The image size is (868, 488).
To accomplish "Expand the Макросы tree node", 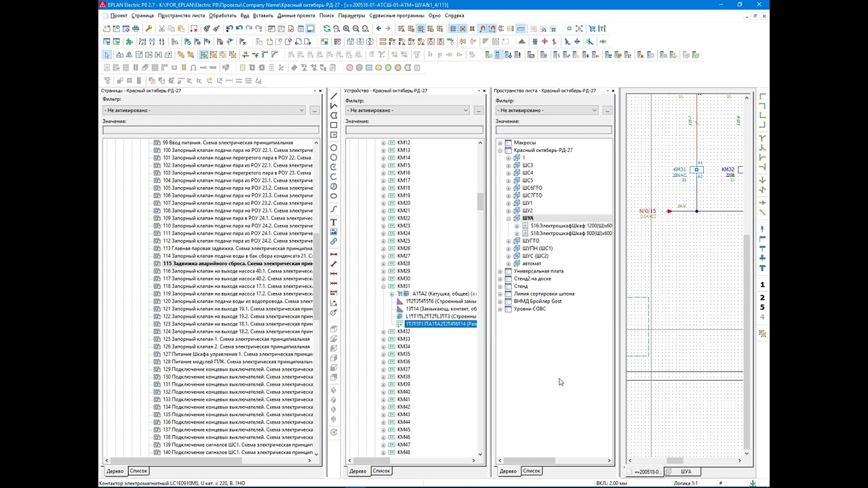I will (500, 143).
